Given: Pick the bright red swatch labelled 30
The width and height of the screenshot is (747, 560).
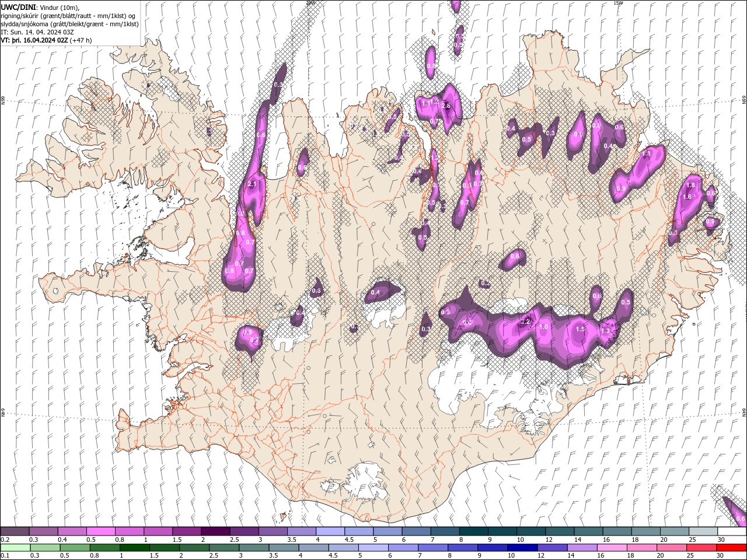Looking at the screenshot, I should point(731,548).
